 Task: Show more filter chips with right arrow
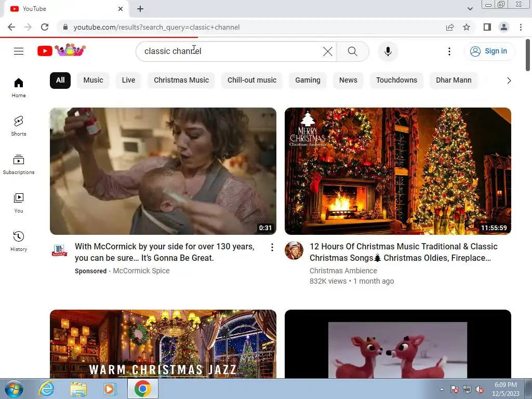point(509,81)
